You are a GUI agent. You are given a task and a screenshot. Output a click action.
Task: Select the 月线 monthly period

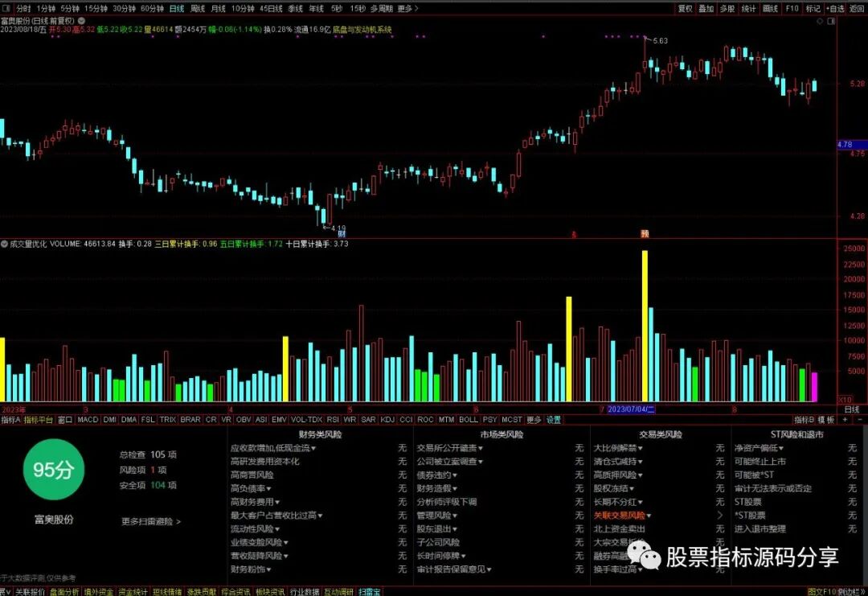[x=218, y=8]
